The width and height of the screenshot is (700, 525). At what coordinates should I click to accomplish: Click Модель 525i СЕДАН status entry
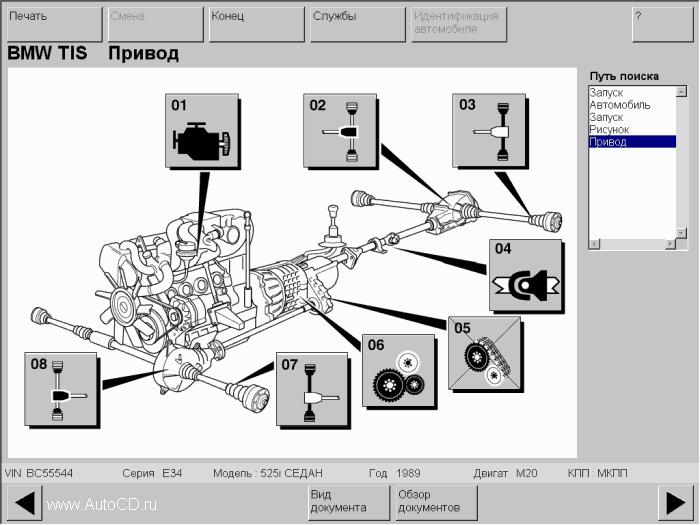click(x=267, y=473)
